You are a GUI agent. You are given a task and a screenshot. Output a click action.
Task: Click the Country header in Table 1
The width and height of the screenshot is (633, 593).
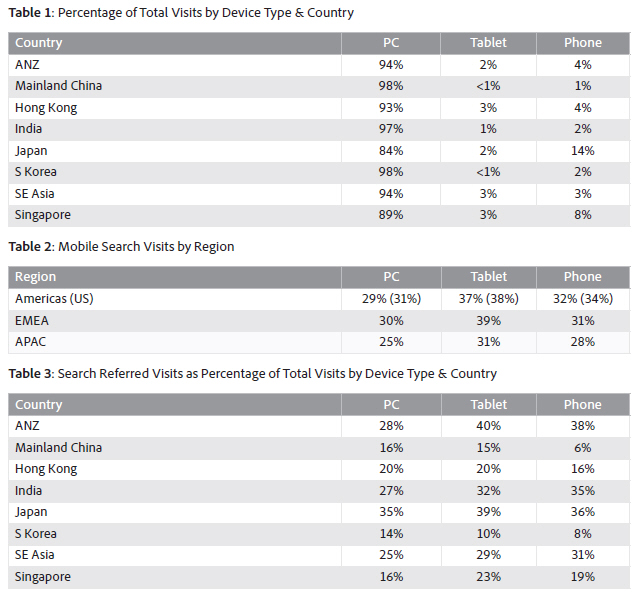tap(39, 43)
